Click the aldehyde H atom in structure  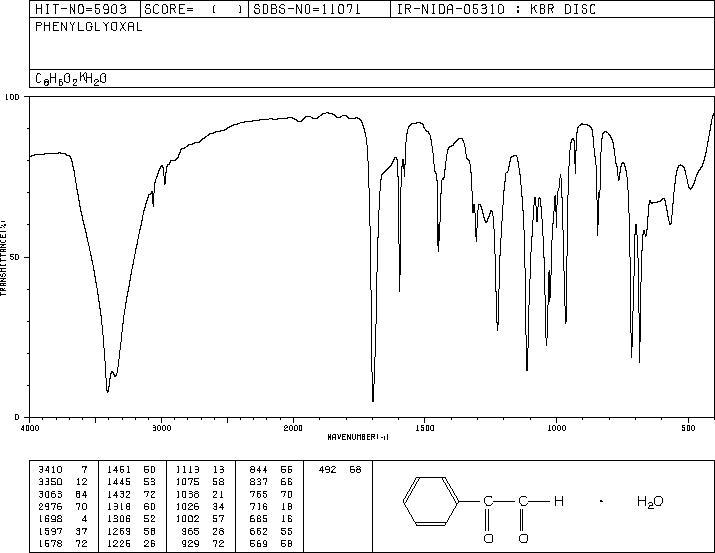coord(559,501)
